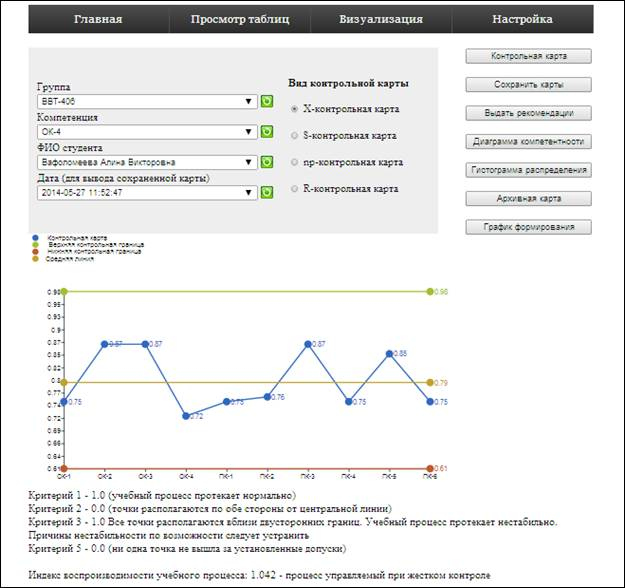The height and width of the screenshot is (588, 625).
Task: Click the green refresh icon next to ФИО студента
Action: click(x=267, y=162)
